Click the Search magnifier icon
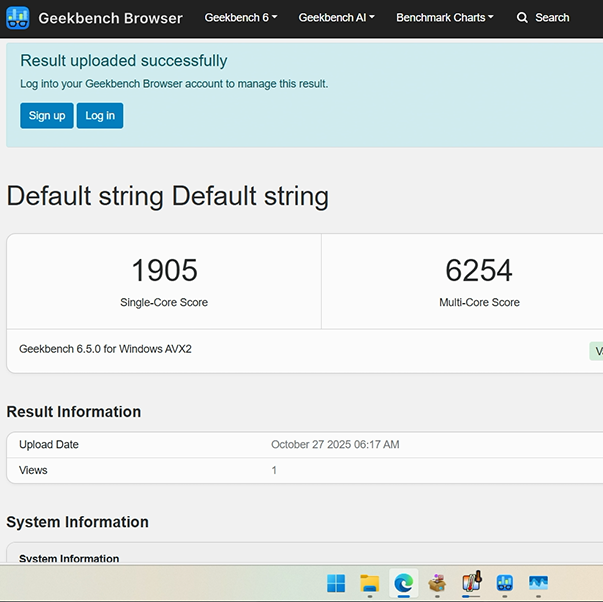This screenshot has height=602, width=603. click(x=522, y=18)
